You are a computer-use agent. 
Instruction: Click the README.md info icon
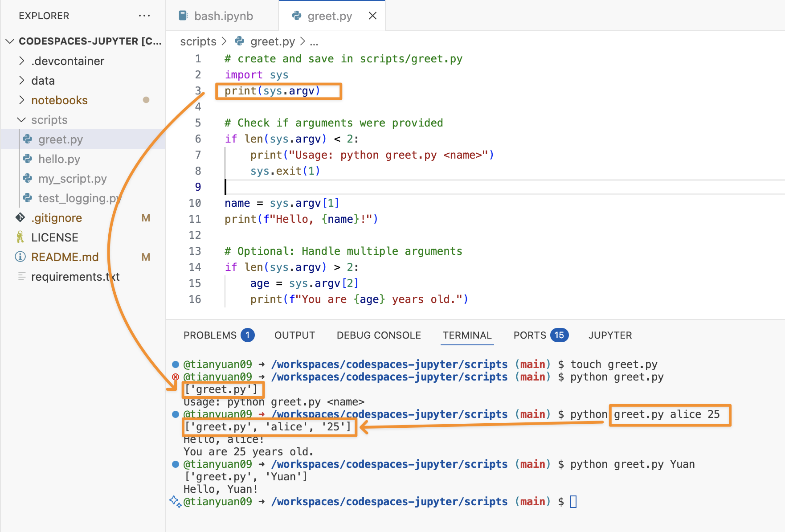(x=20, y=257)
